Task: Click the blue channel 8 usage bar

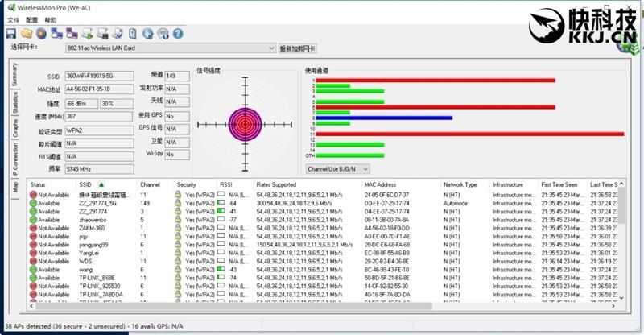Action: coord(384,118)
